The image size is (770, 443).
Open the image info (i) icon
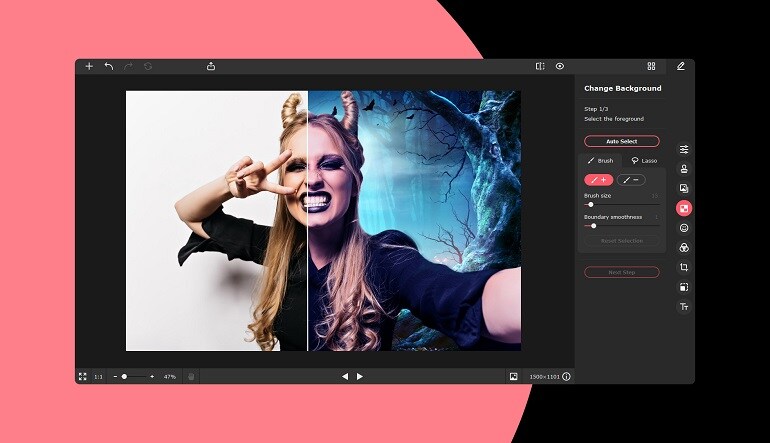pos(566,377)
